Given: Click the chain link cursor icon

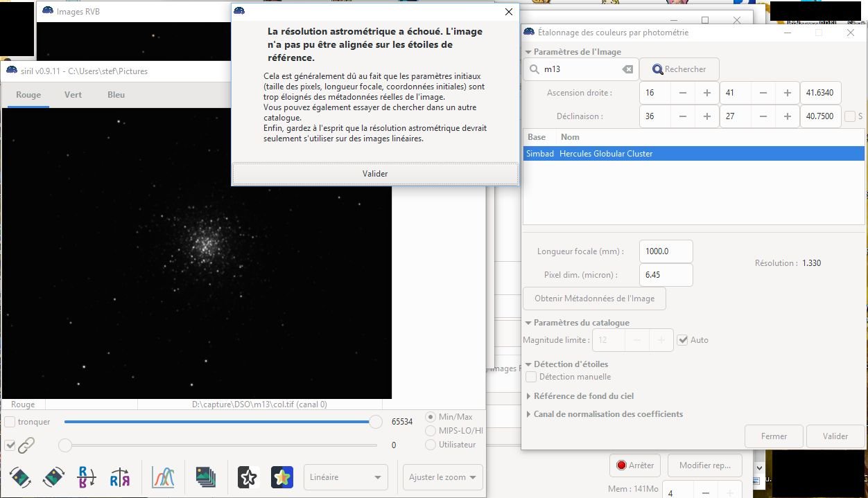Looking at the screenshot, I should click(x=26, y=445).
